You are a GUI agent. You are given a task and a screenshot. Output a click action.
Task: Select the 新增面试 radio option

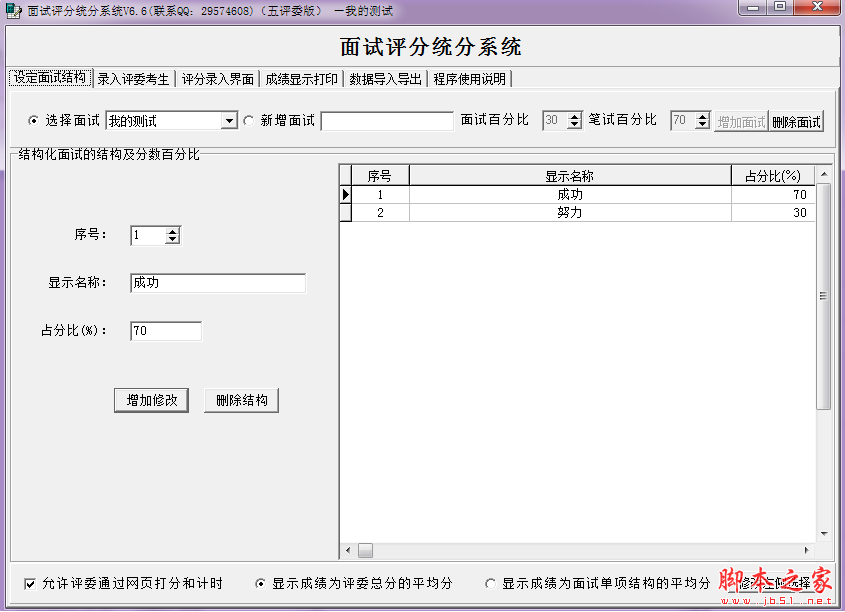pyautogui.click(x=250, y=120)
